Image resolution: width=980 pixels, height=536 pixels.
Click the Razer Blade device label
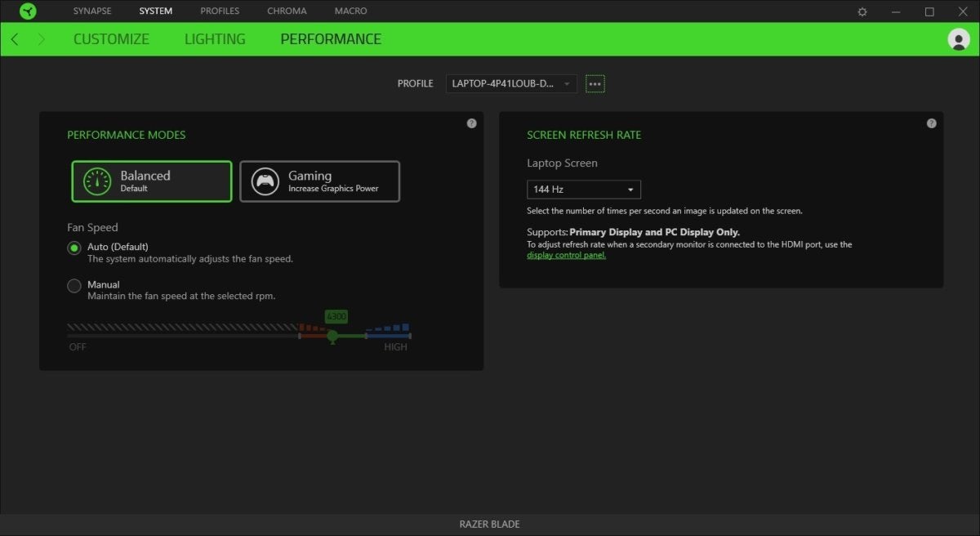click(x=490, y=524)
